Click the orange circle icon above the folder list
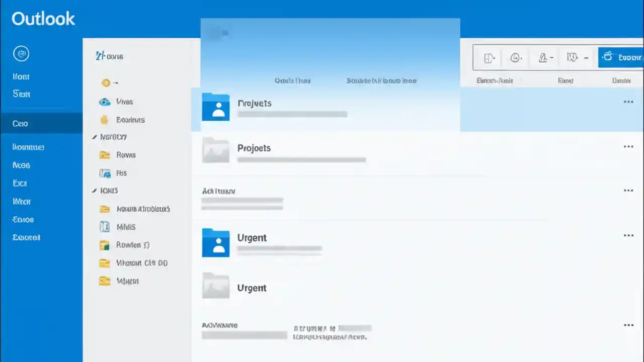This screenshot has width=644, height=362. [x=106, y=82]
